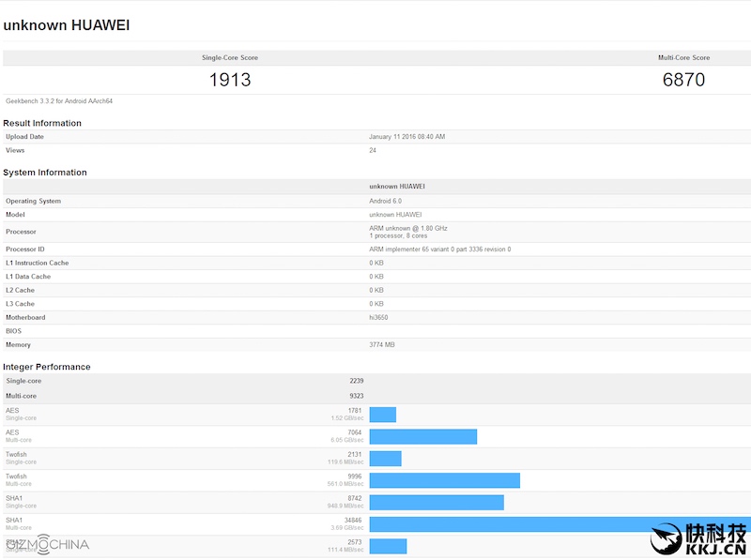The image size is (751, 560).
Task: Select the views count 24
Action: pyautogui.click(x=373, y=150)
